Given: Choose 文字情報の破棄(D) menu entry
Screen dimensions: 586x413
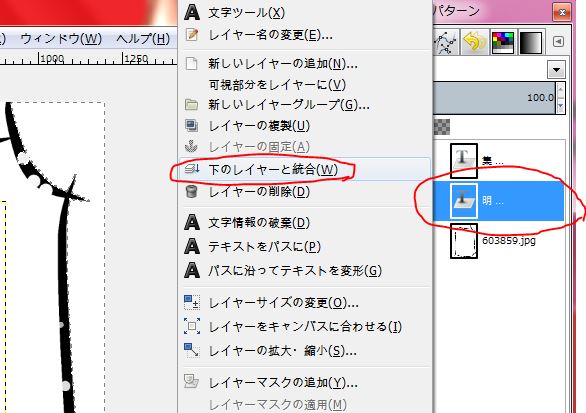Looking at the screenshot, I should (x=305, y=223).
